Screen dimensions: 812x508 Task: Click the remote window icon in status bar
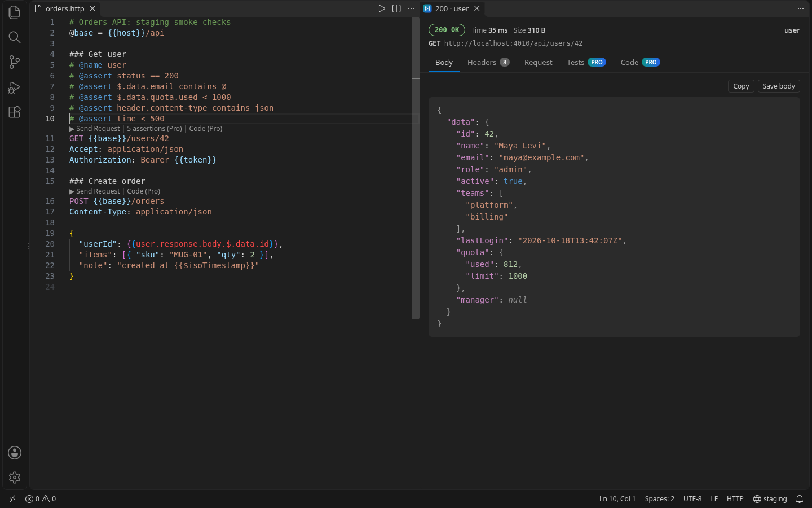[x=12, y=499]
